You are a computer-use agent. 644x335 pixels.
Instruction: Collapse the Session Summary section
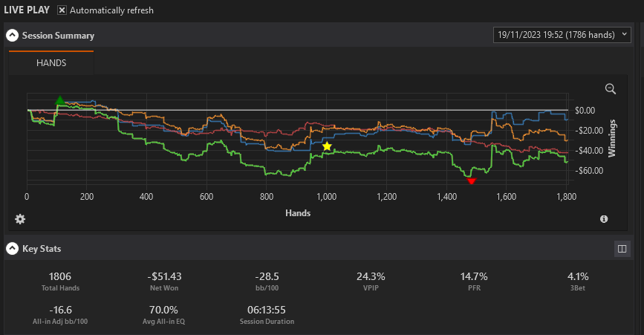pos(13,36)
